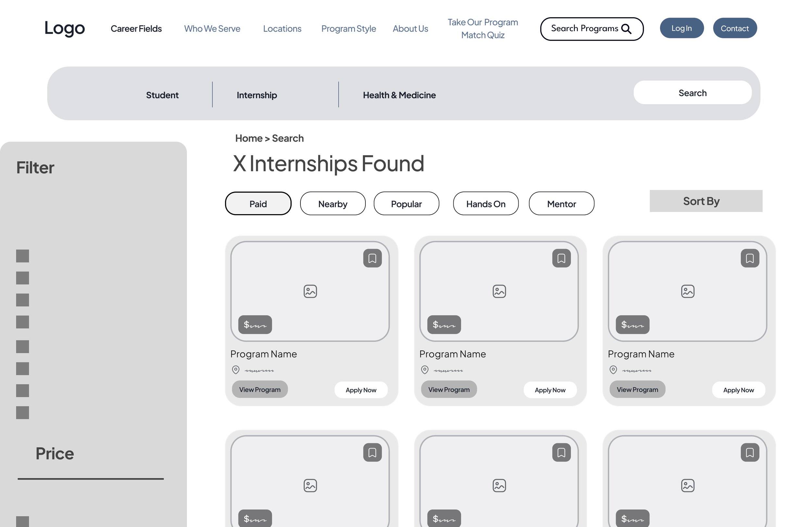
Task: Select the Mentor filter chip
Action: pyautogui.click(x=562, y=203)
